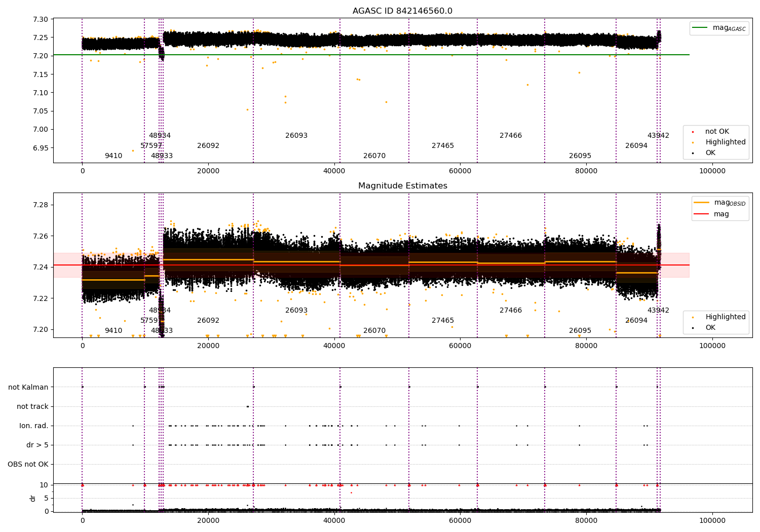Image resolution: width=760 pixels, height=532 pixels.
Task: Click the 'Ion. rad.' row label
Action: (x=34, y=426)
